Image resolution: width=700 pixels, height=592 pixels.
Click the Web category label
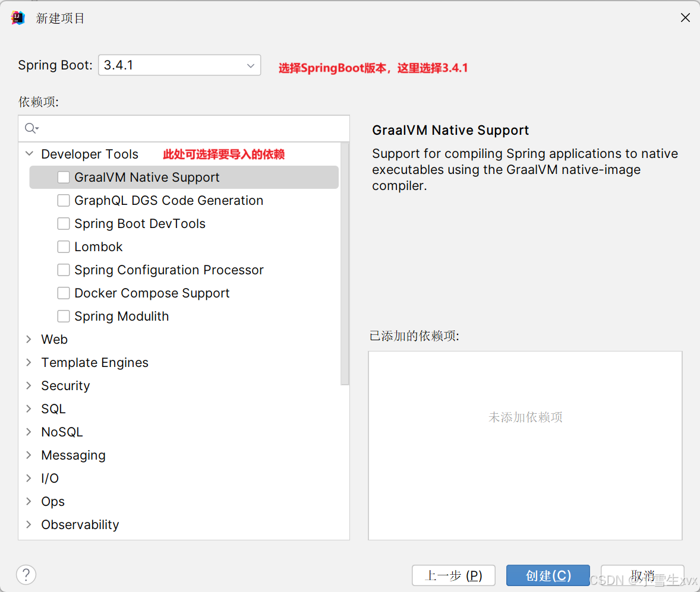pos(55,340)
